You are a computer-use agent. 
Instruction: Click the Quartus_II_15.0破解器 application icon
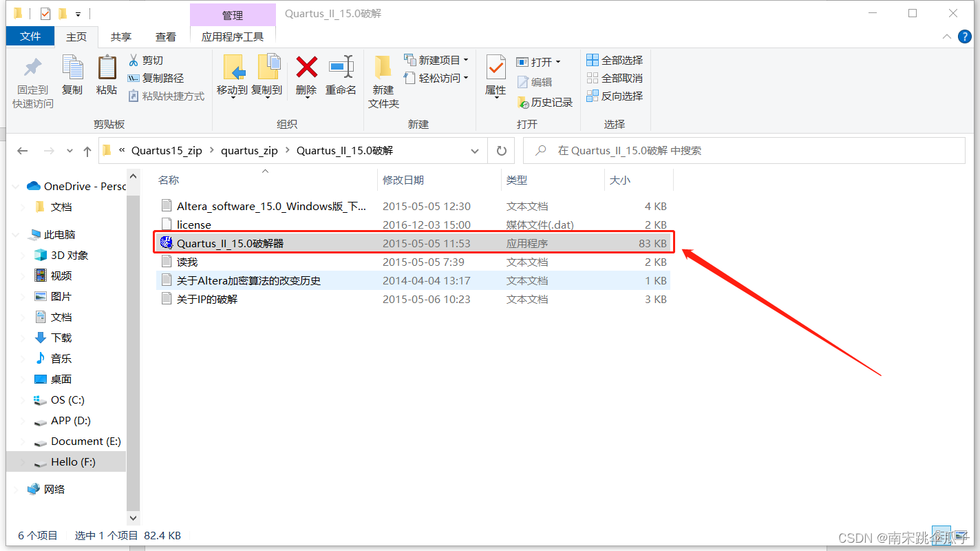click(166, 242)
